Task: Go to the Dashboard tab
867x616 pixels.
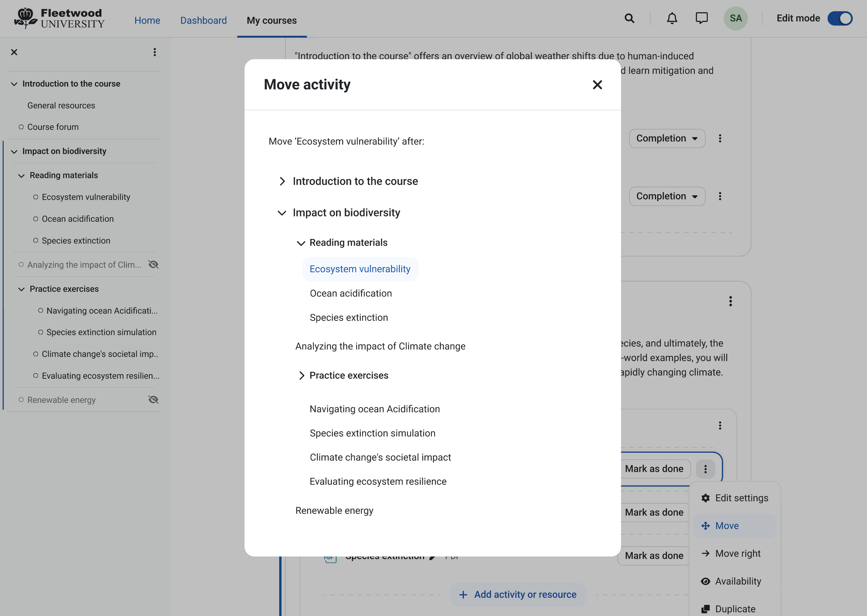Action: coord(203,20)
